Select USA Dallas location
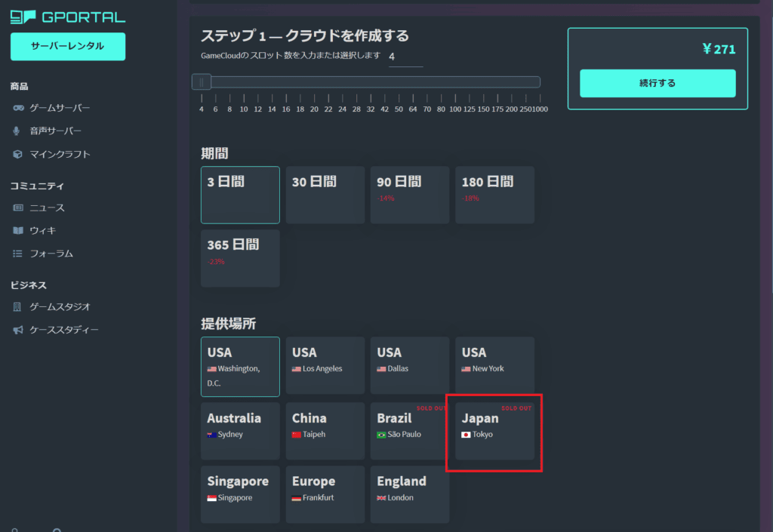The image size is (773, 532). (410, 365)
